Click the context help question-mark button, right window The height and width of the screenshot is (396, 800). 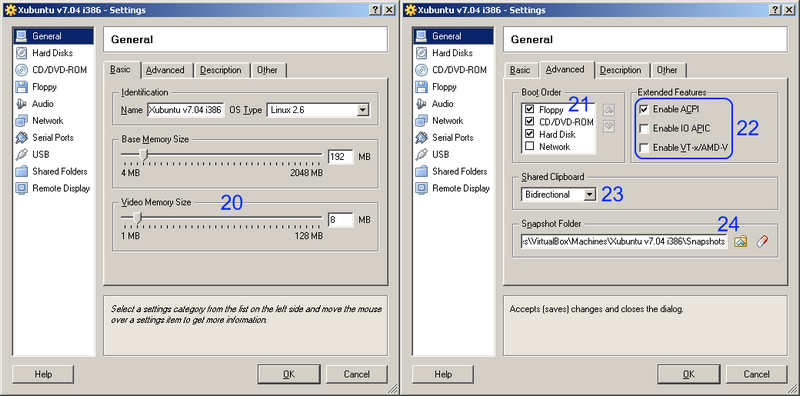776,10
